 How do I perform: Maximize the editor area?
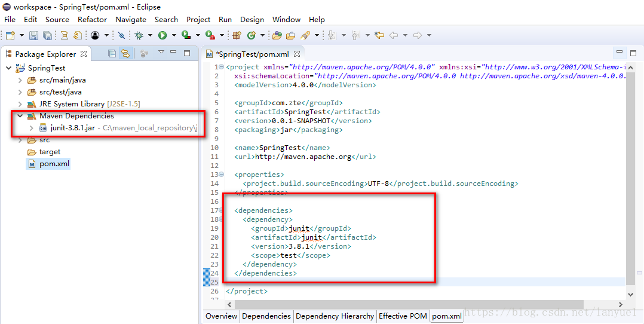pos(633,53)
